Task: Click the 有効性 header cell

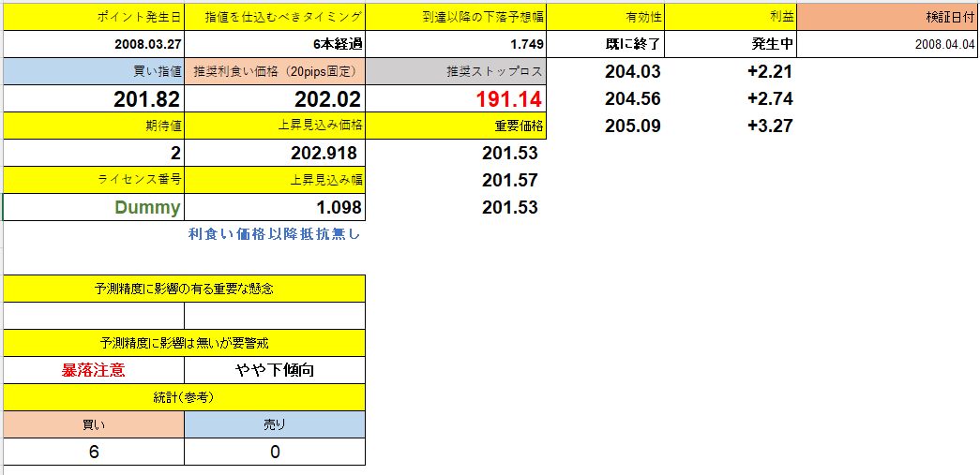Action: (605, 17)
